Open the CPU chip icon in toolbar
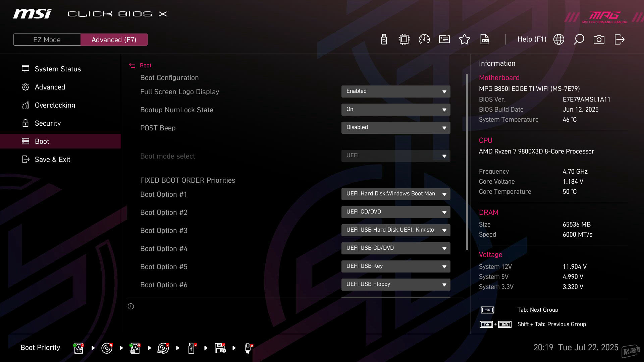644x362 pixels. [404, 39]
